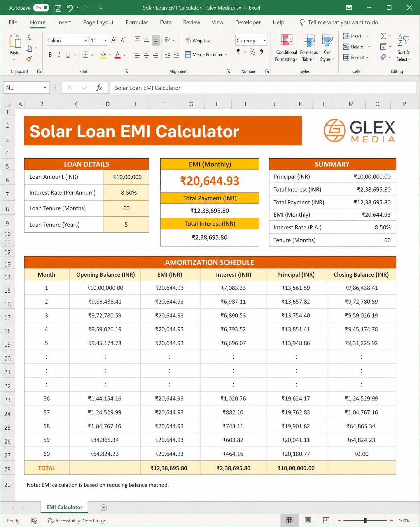Click the Fill down icon in Editing

[383, 47]
